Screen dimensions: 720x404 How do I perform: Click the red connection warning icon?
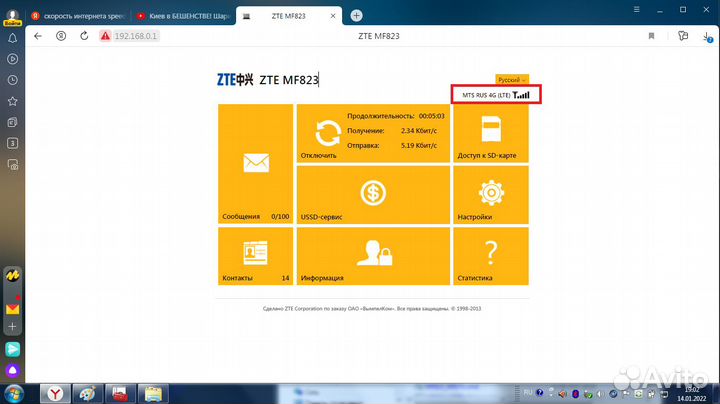(105, 36)
